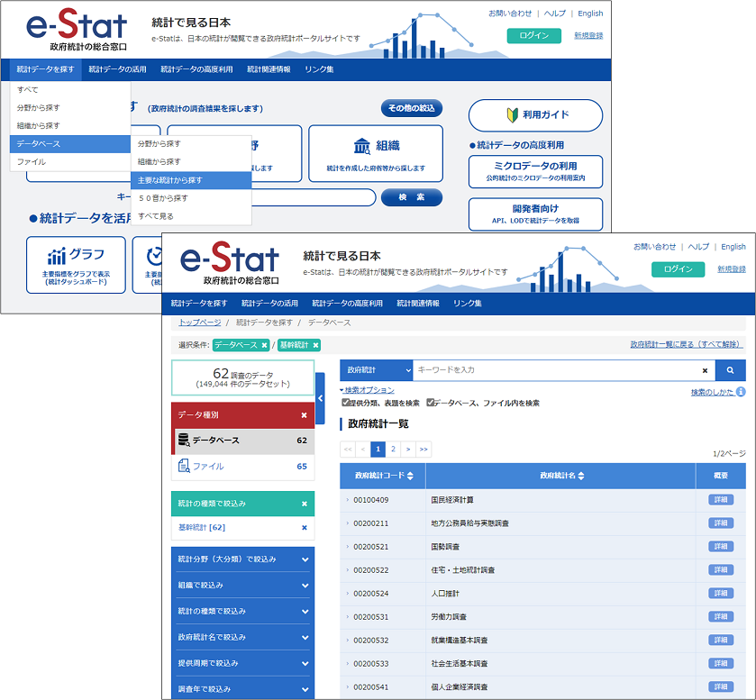
Task: Click the ログイン button in the front window
Action: click(x=678, y=269)
